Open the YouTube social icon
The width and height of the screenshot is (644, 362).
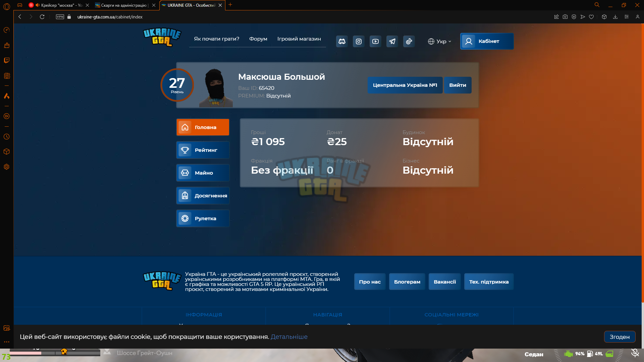(x=375, y=41)
